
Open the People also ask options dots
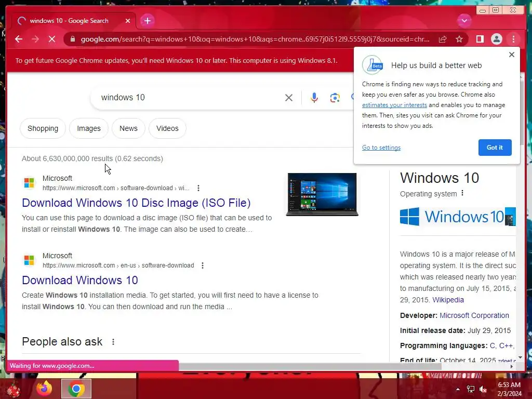[x=113, y=342]
